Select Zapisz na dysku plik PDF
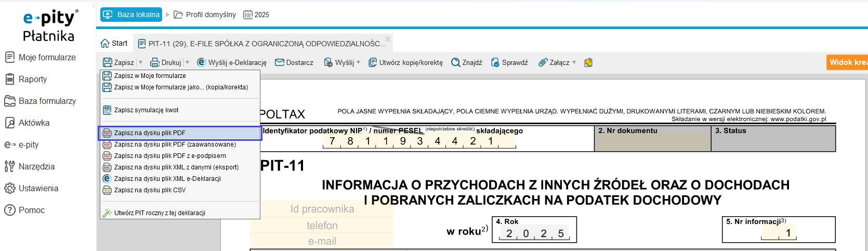Image resolution: width=868 pixels, height=251 pixels. [x=150, y=133]
